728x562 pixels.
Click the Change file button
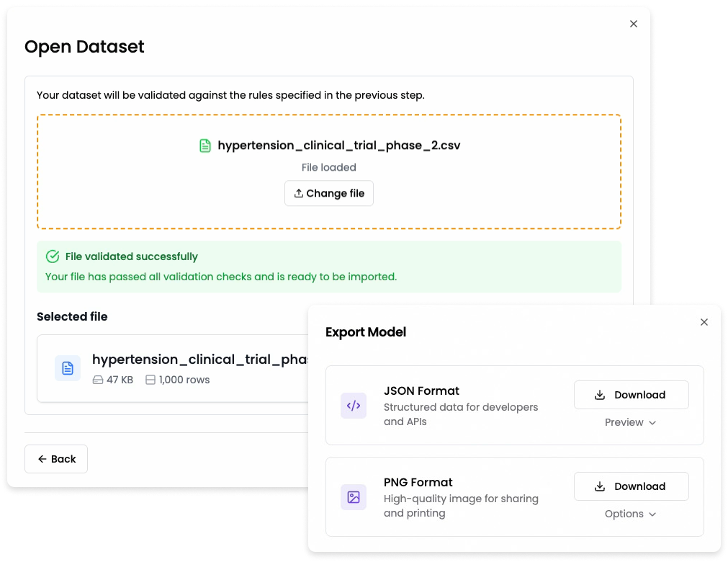[x=328, y=193]
